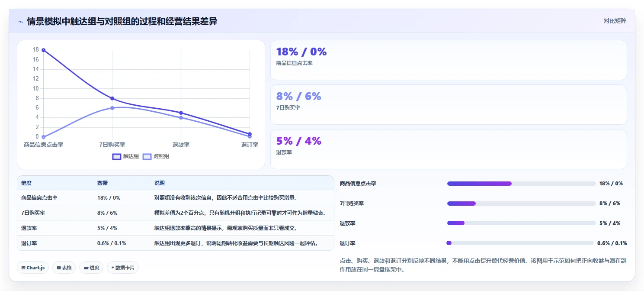Screen dimensions: 644x291
Task: Click the chart title heading text
Action: tap(122, 21)
